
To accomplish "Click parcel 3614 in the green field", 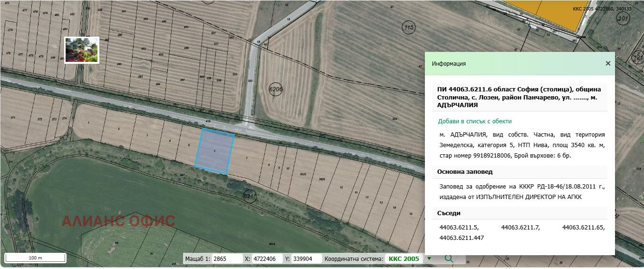I will pos(272,244).
